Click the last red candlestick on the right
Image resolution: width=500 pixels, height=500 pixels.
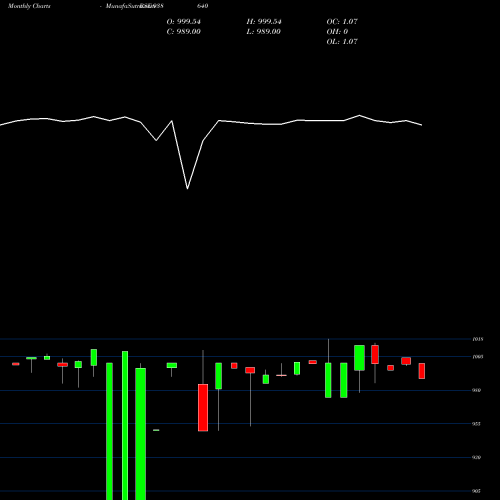(422, 371)
